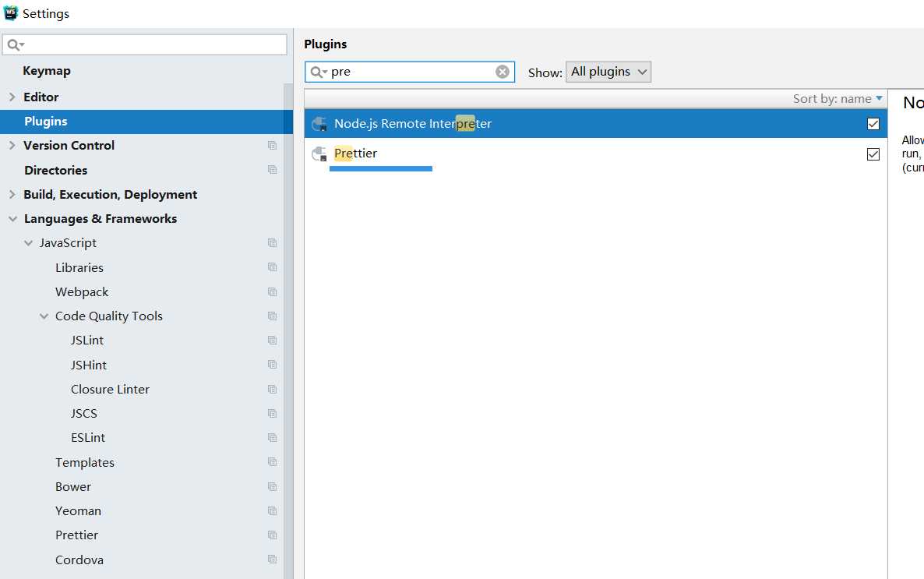The height and width of the screenshot is (579, 924).
Task: Click the project-level icon beside Version Control
Action: pos(272,146)
